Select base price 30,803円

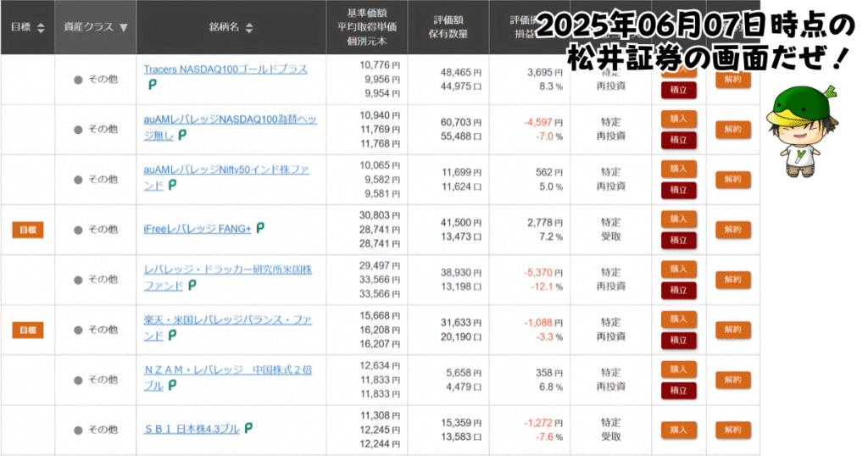(380, 215)
